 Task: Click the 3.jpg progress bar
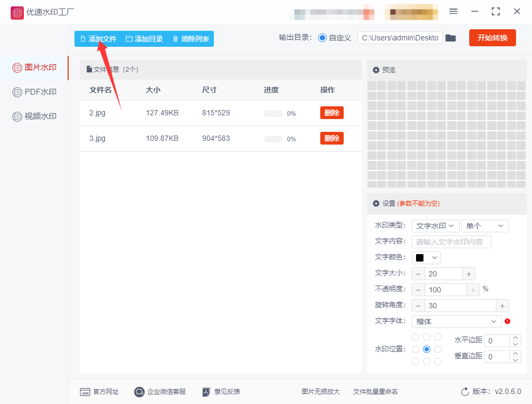coord(273,139)
